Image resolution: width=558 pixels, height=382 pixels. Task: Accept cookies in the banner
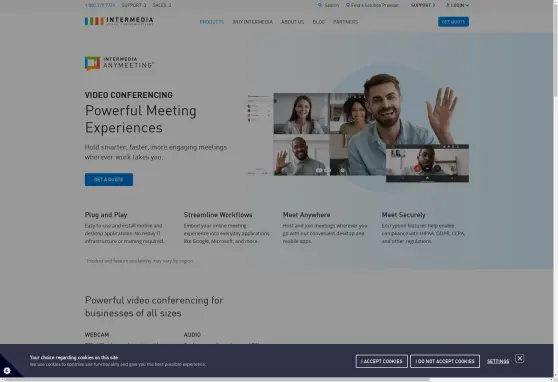[381, 361]
